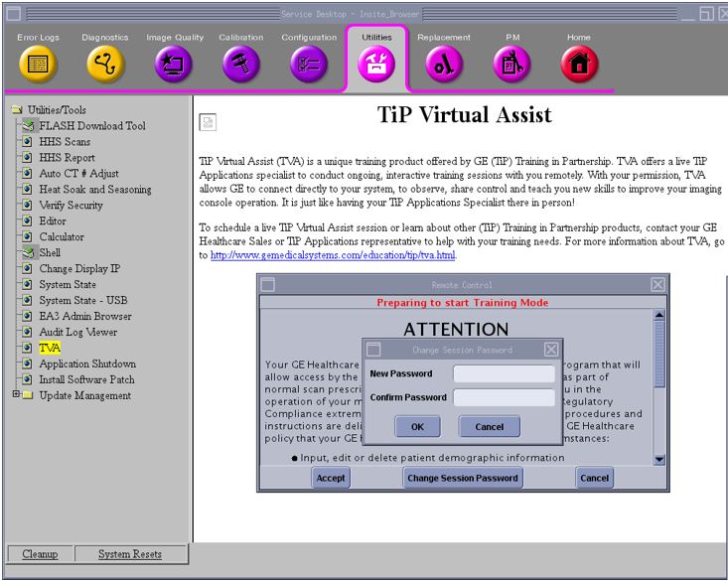This screenshot has width=728, height=581.
Task: Open the Image Quality purple icon
Action: click(174, 66)
